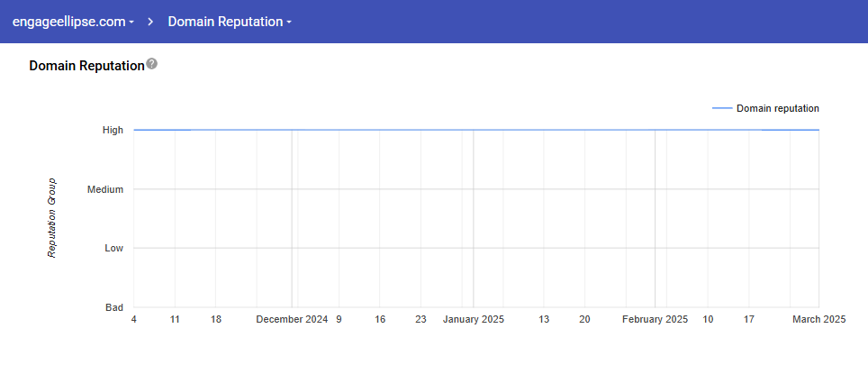Select the 'January 2025' x-axis marker

(x=474, y=320)
